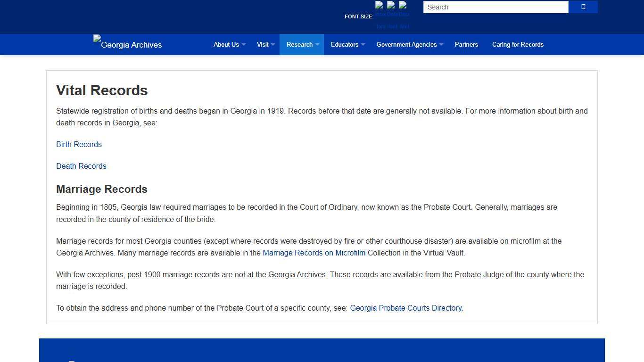Select the Educators menu label
Viewport: 644px width, 362px height.
point(345,44)
